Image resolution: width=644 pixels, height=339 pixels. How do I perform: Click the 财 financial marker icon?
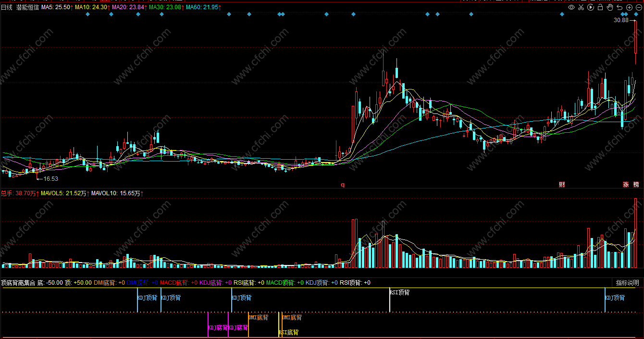(x=562, y=185)
